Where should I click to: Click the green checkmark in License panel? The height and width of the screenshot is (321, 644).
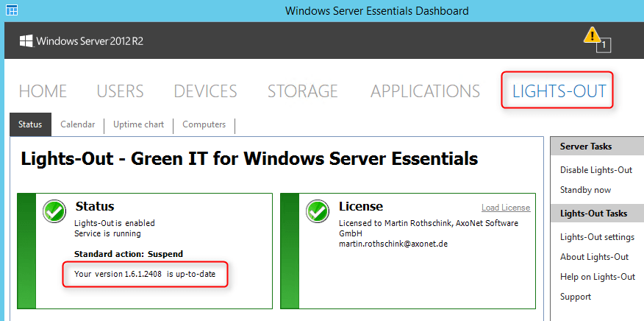318,211
